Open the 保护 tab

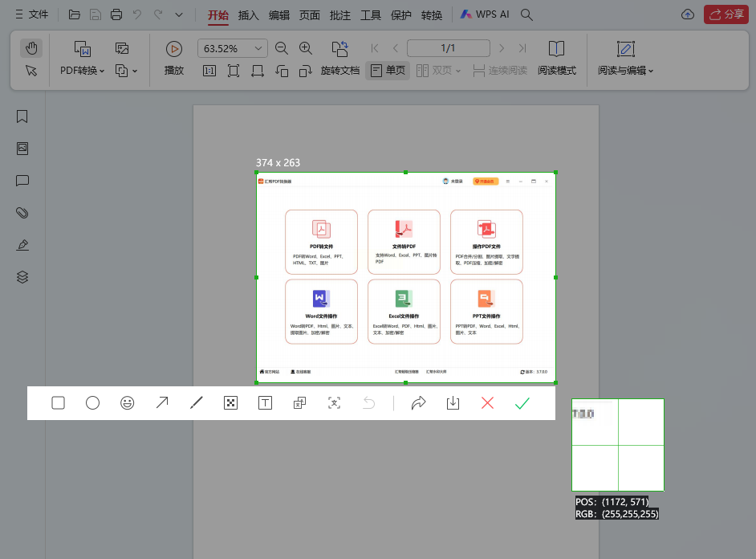(401, 15)
